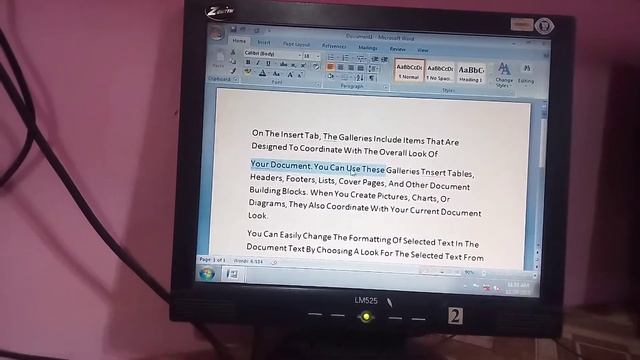Click the Words count in status bar
Viewport: 640px width, 360px height.
pos(248,261)
